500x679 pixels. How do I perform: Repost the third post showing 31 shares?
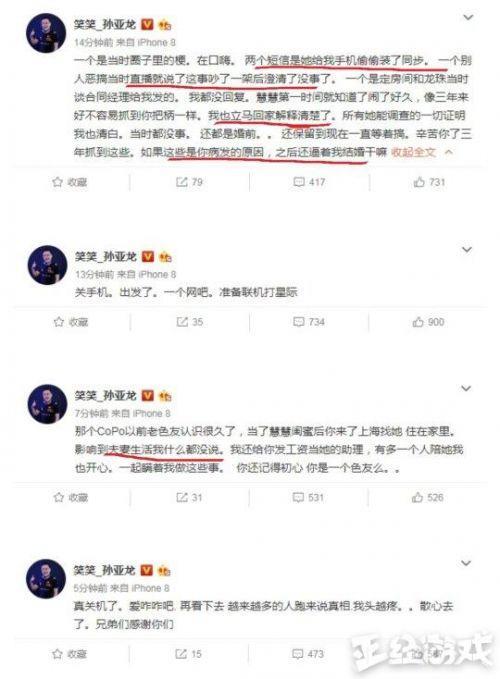point(189,497)
